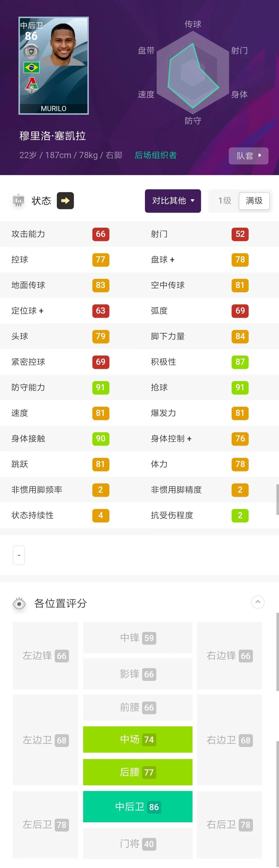
Task: Select the 右后卫 78 position tile
Action: click(229, 825)
